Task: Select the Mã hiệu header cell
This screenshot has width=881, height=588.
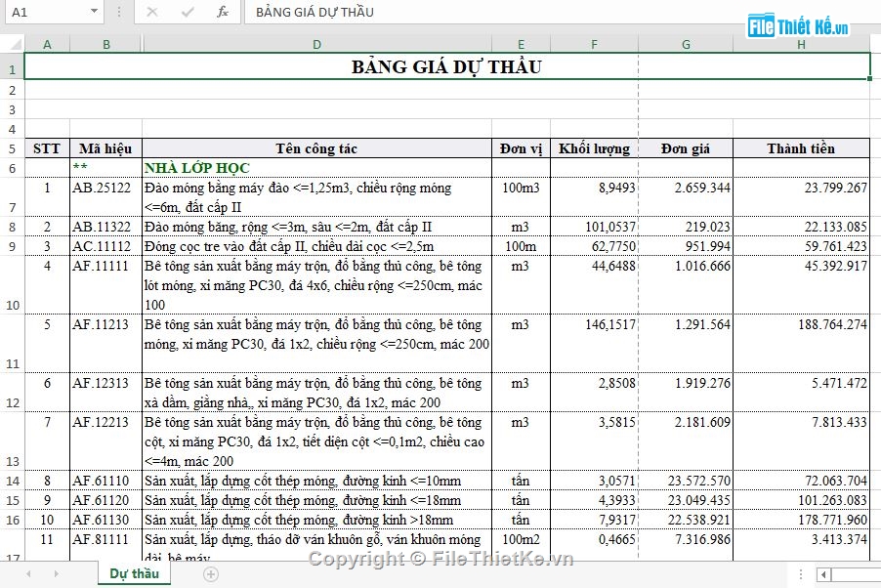Action: coord(106,148)
